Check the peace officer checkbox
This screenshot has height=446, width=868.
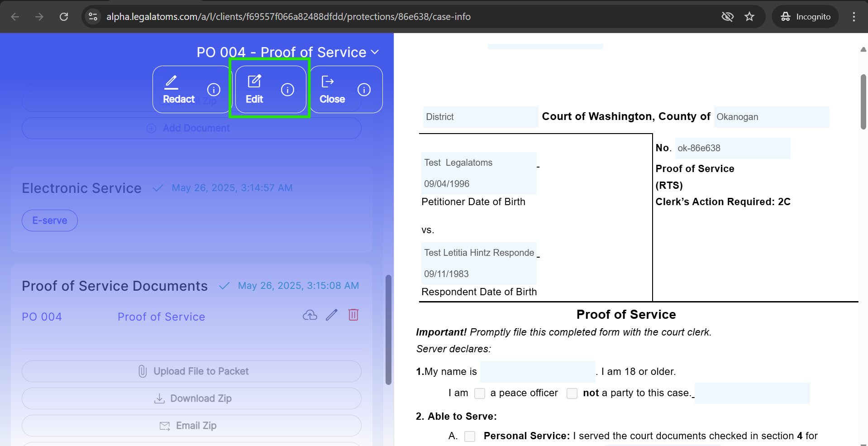pos(480,393)
